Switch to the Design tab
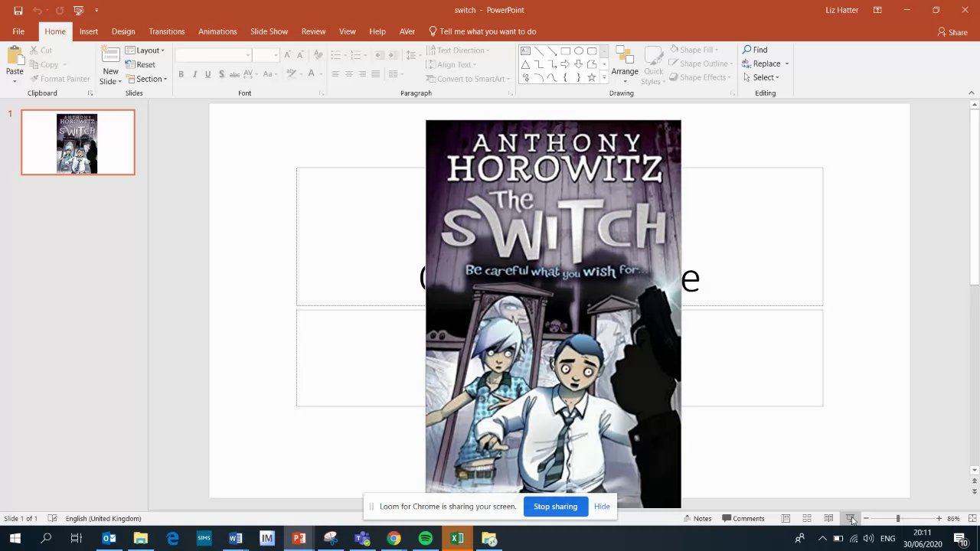980x551 pixels. pos(123,31)
